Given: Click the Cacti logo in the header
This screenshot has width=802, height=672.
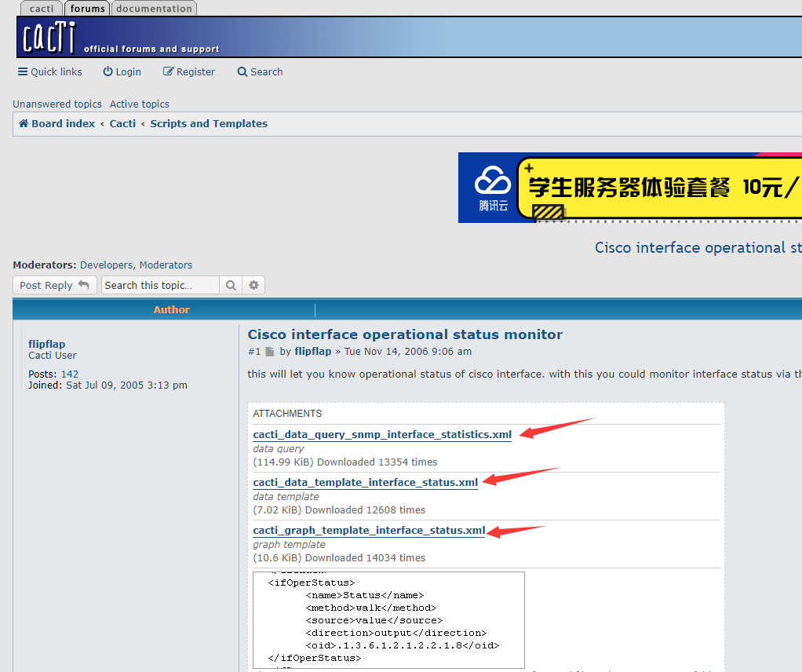Looking at the screenshot, I should tap(47, 35).
